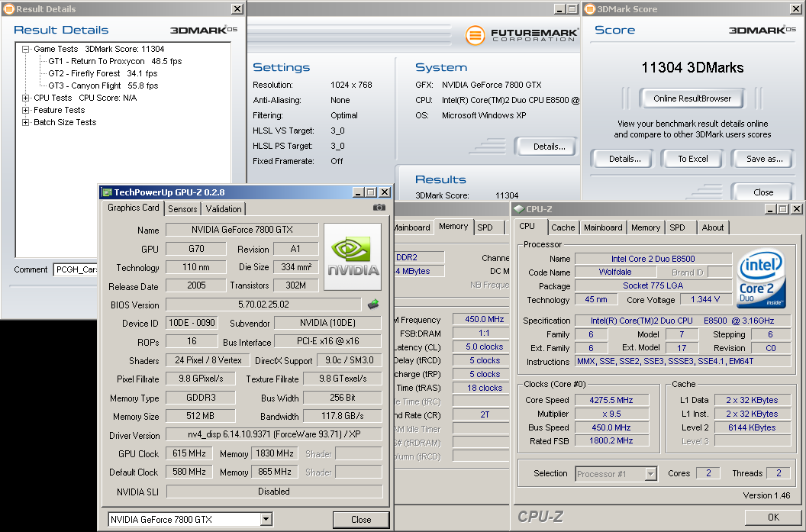Click the GPU Clock value 615 MHz

(x=189, y=453)
